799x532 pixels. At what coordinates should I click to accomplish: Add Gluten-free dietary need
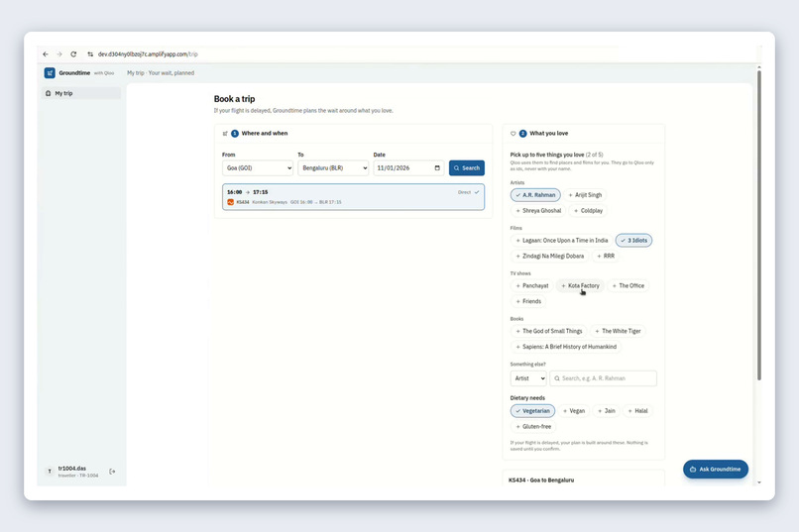pyautogui.click(x=533, y=427)
